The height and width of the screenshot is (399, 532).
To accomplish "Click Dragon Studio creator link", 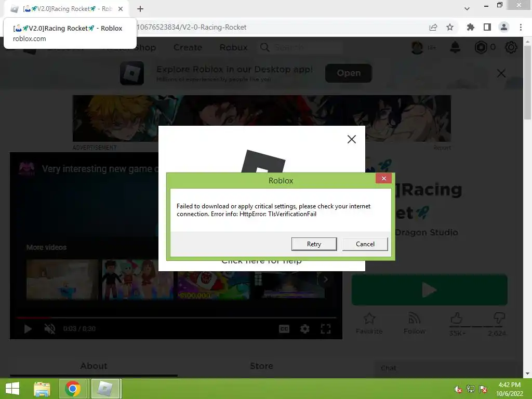I will [427, 232].
